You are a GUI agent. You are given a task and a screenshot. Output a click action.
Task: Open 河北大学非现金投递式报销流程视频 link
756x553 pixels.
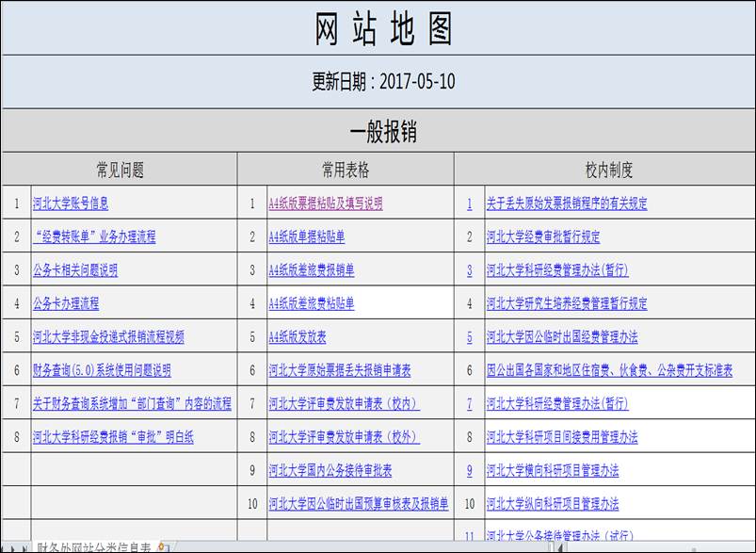click(x=108, y=337)
